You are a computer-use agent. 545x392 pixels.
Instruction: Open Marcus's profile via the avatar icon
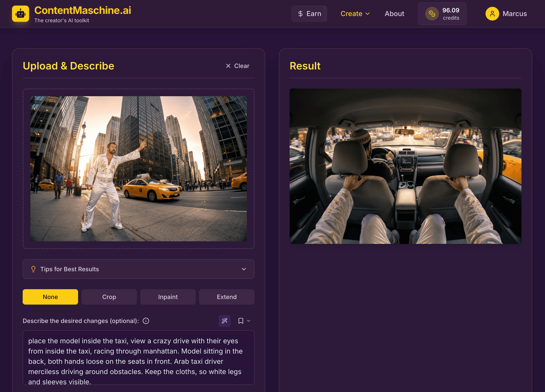[x=492, y=14]
